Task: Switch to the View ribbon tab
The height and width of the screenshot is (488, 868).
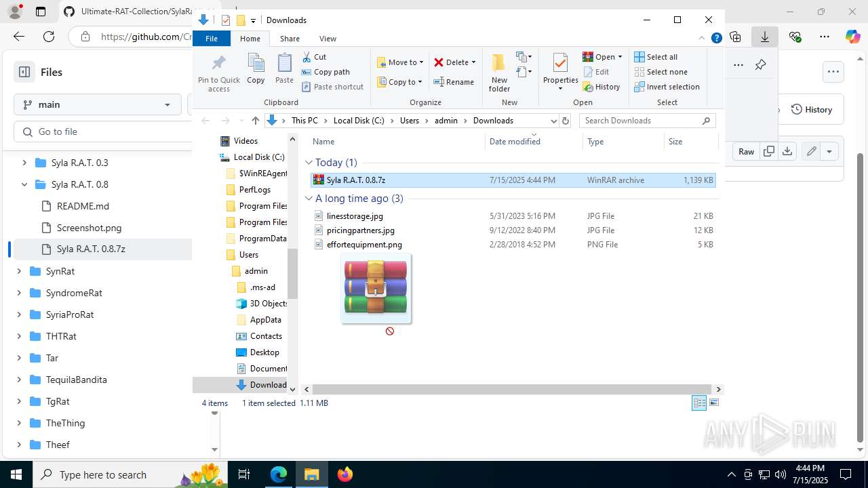Action: click(x=328, y=39)
